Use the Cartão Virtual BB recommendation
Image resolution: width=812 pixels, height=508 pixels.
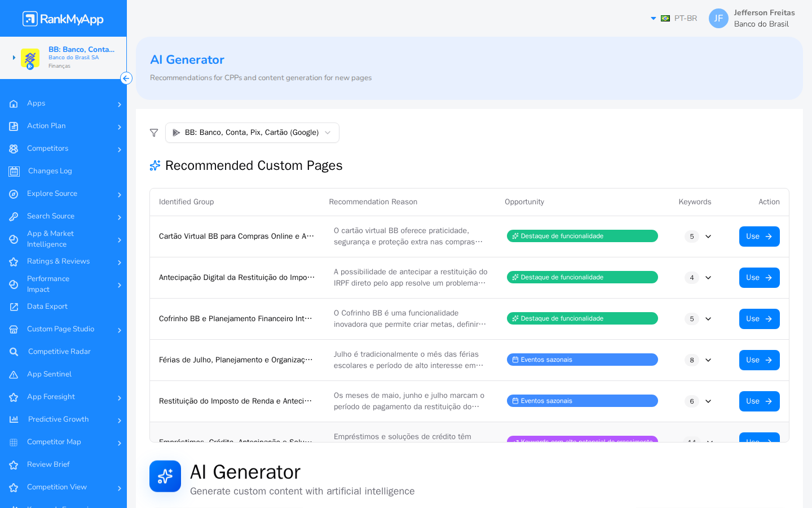[759, 237]
